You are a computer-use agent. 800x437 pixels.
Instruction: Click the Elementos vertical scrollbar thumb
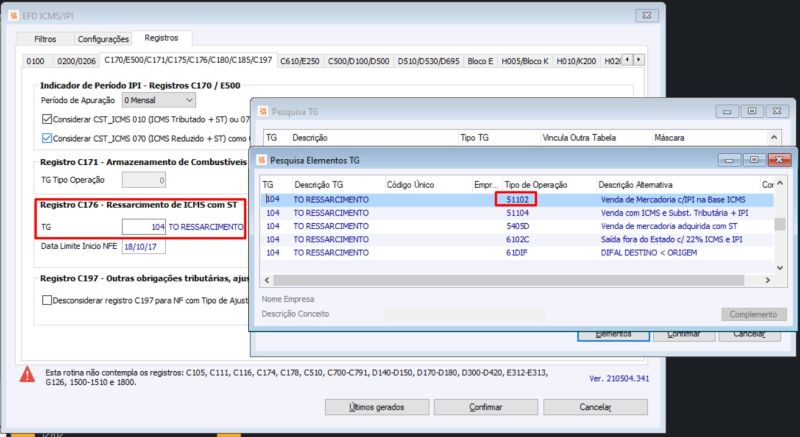point(780,224)
